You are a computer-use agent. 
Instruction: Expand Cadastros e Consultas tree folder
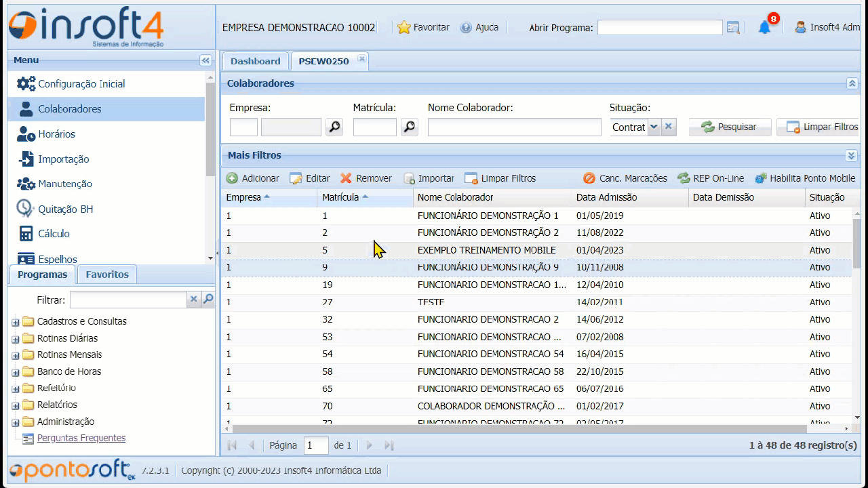(x=15, y=322)
